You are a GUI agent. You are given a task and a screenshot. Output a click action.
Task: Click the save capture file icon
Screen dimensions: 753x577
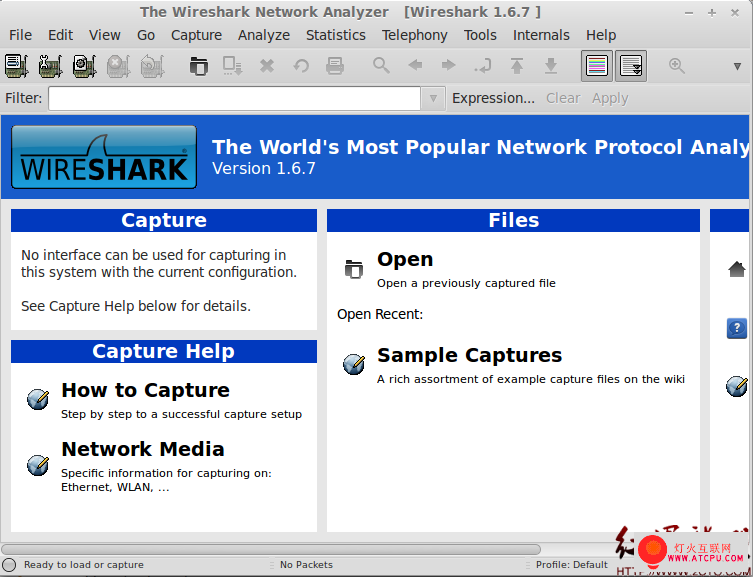tap(233, 66)
